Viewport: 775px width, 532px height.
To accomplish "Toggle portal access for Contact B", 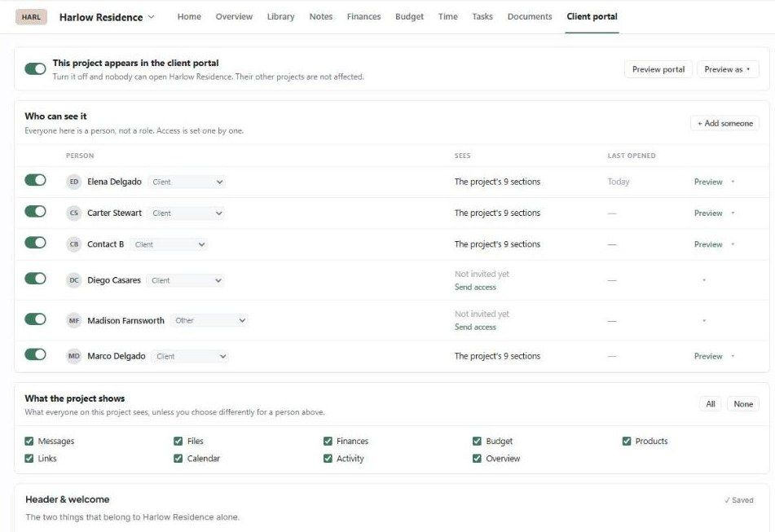I will pyautogui.click(x=35, y=243).
